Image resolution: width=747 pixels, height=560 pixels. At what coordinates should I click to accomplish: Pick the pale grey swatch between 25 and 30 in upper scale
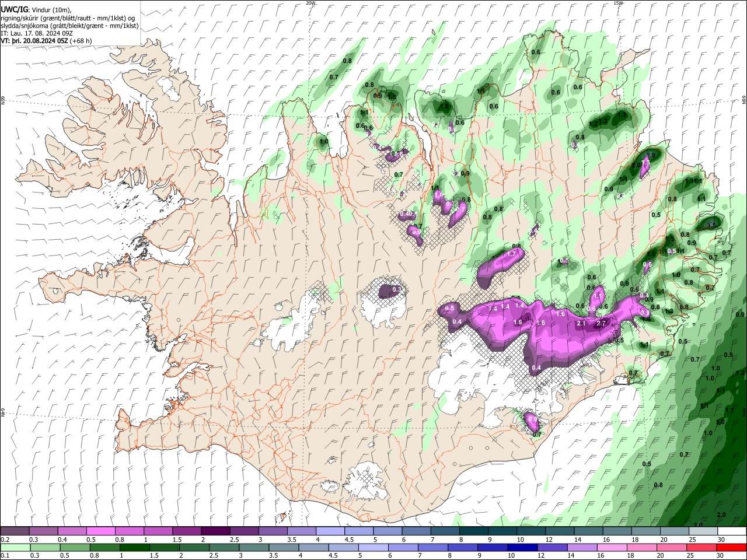coord(702,531)
